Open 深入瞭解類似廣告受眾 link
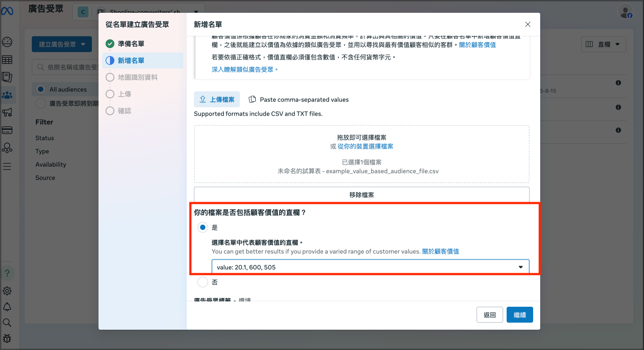 click(x=245, y=69)
